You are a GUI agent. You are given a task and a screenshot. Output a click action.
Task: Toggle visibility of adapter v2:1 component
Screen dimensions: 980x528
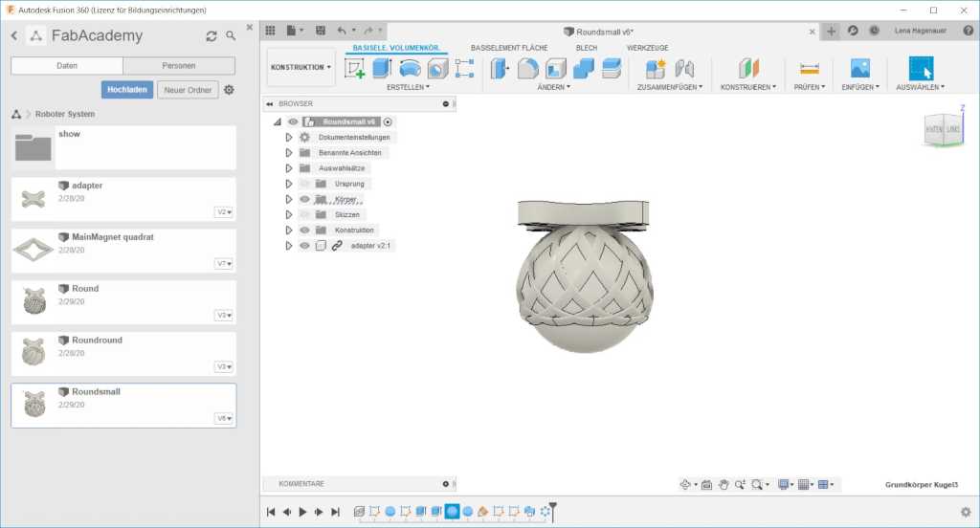(x=304, y=246)
